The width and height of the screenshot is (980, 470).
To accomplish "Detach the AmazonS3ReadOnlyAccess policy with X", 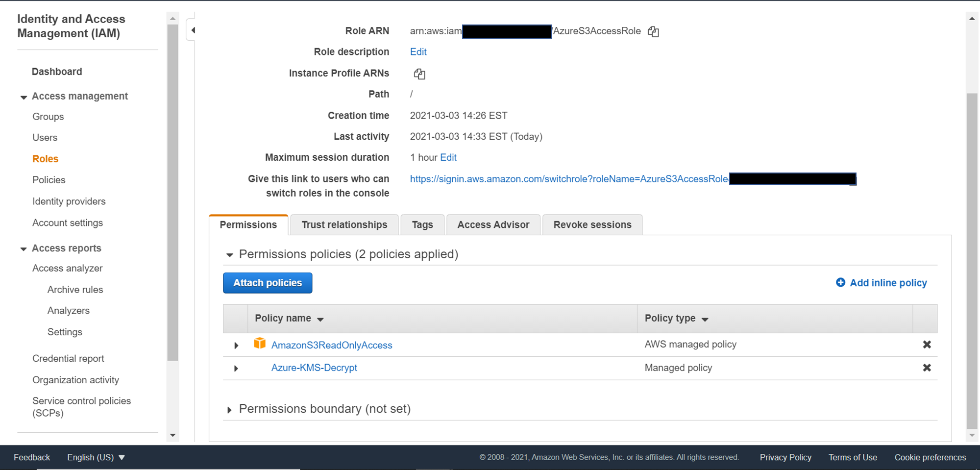I will (927, 345).
